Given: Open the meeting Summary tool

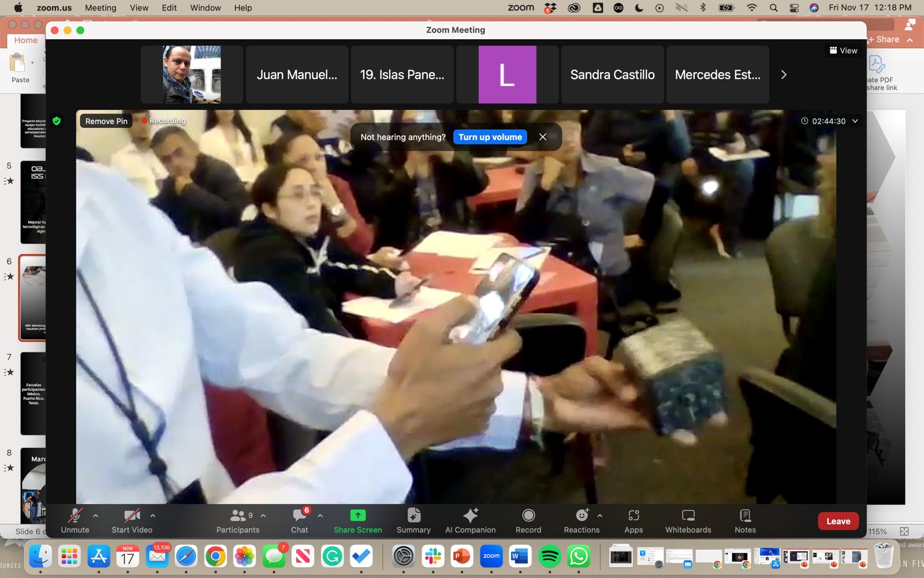Looking at the screenshot, I should pyautogui.click(x=413, y=516).
